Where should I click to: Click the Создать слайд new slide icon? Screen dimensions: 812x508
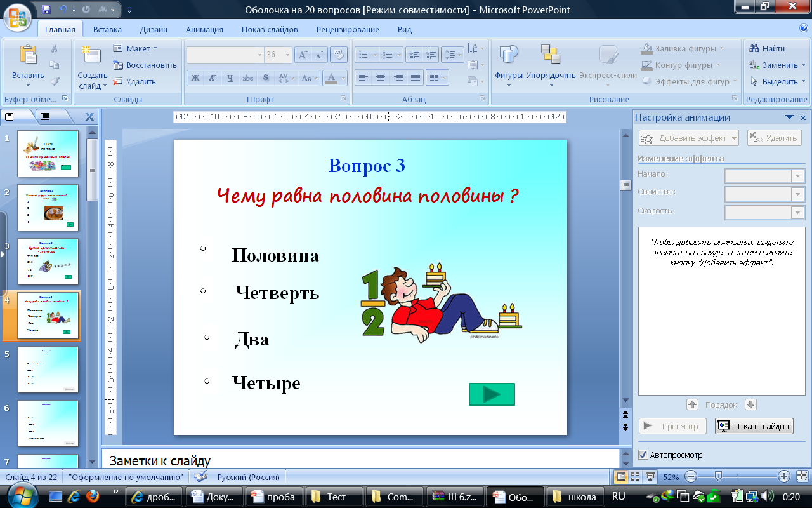92,55
